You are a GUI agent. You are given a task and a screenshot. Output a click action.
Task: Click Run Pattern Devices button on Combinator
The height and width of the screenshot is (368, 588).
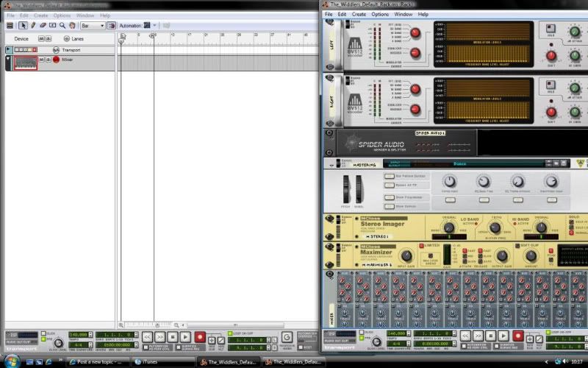coord(390,176)
